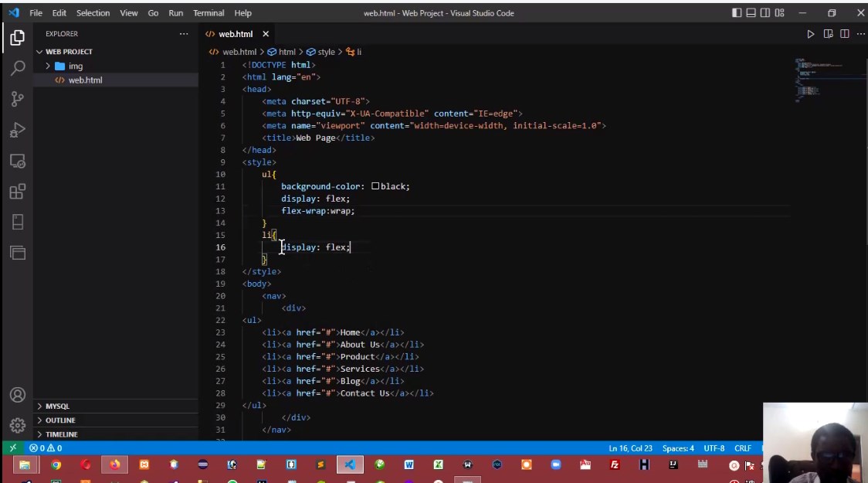Viewport: 868px width, 483px height.
Task: Open Excel from the taskbar
Action: point(438,464)
